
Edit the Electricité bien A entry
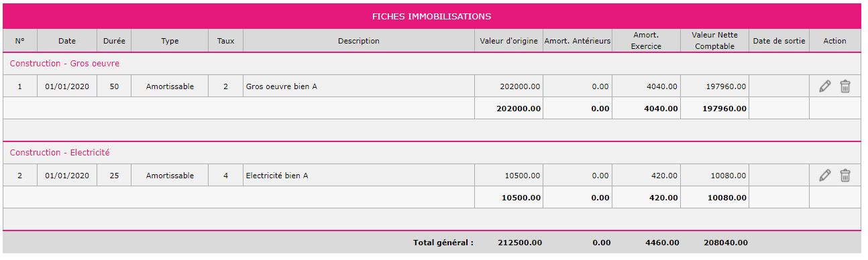click(825, 176)
